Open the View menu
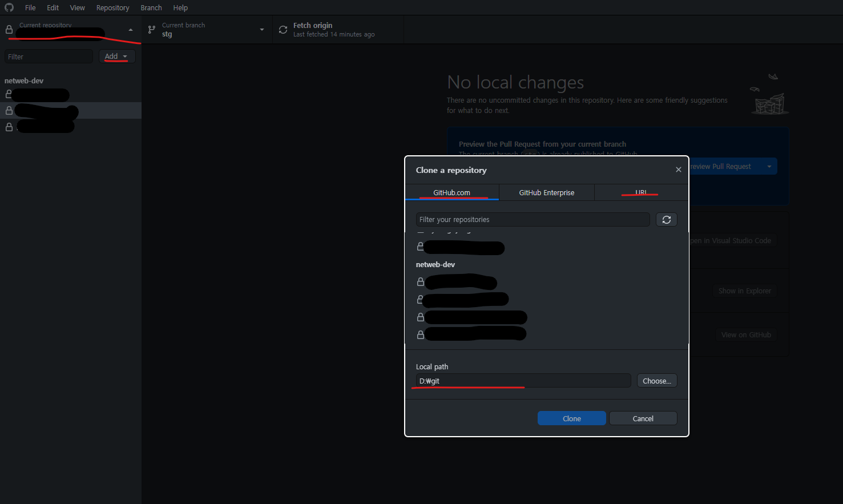843x504 pixels. point(78,7)
